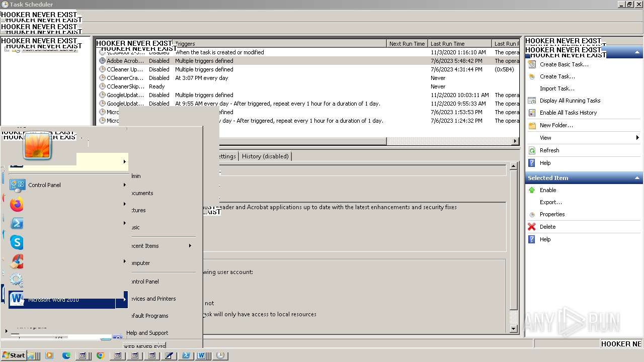Viewport: 644px width, 362px height.
Task: Click the Help icon under Selected Item
Action: pos(532,239)
